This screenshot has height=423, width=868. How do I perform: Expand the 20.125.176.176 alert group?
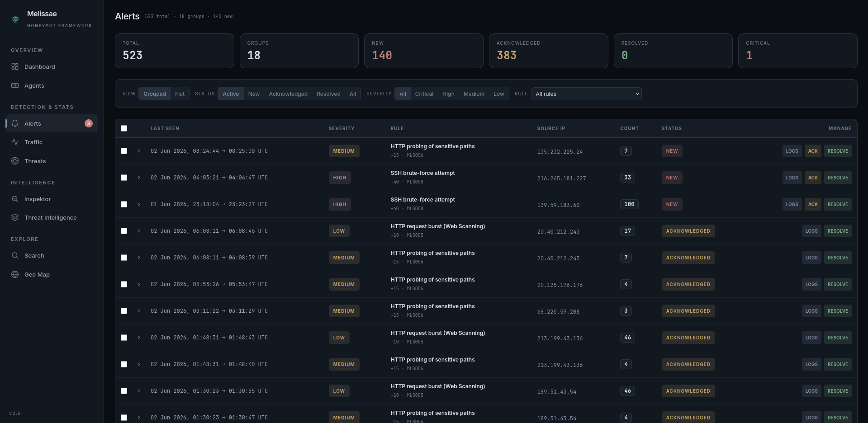[x=139, y=284]
